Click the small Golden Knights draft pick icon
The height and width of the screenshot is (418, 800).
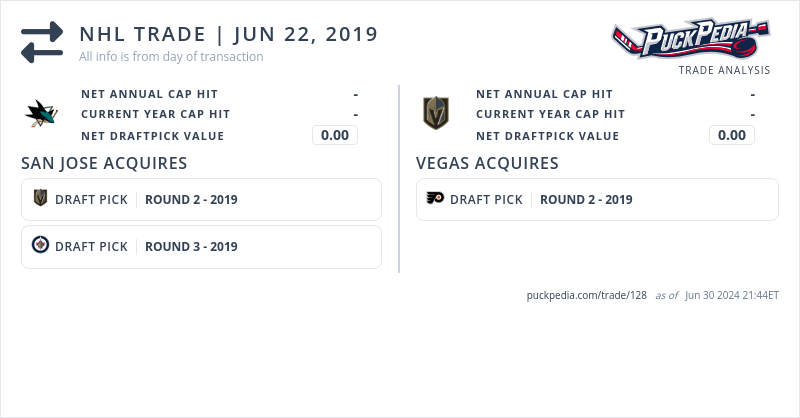(x=40, y=199)
